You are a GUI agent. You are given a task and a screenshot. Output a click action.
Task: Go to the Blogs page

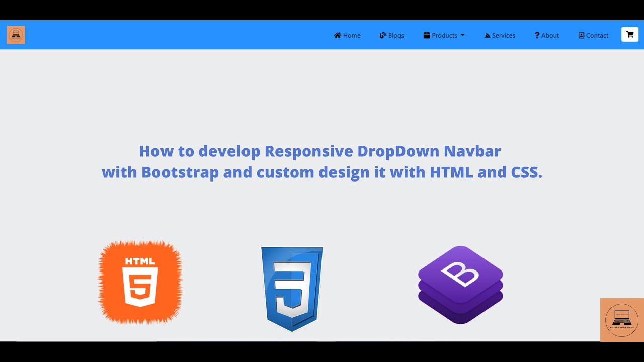(x=392, y=35)
